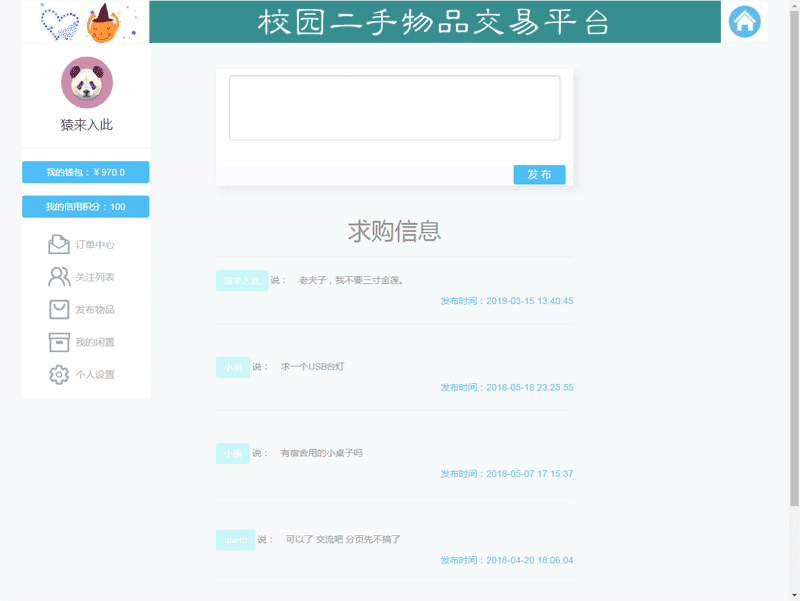Click the blue home icon in header

point(745,22)
